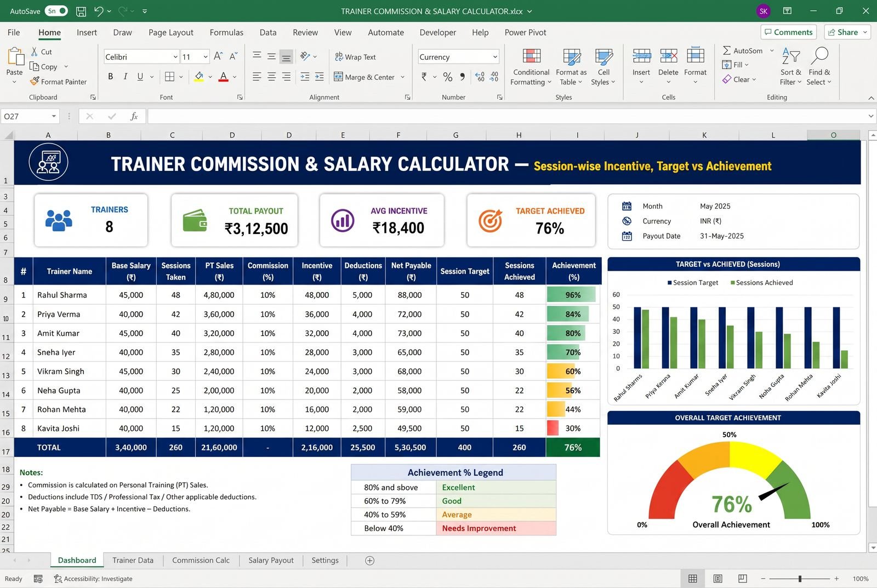
Task: Open the font name dropdown
Action: pyautogui.click(x=175, y=57)
